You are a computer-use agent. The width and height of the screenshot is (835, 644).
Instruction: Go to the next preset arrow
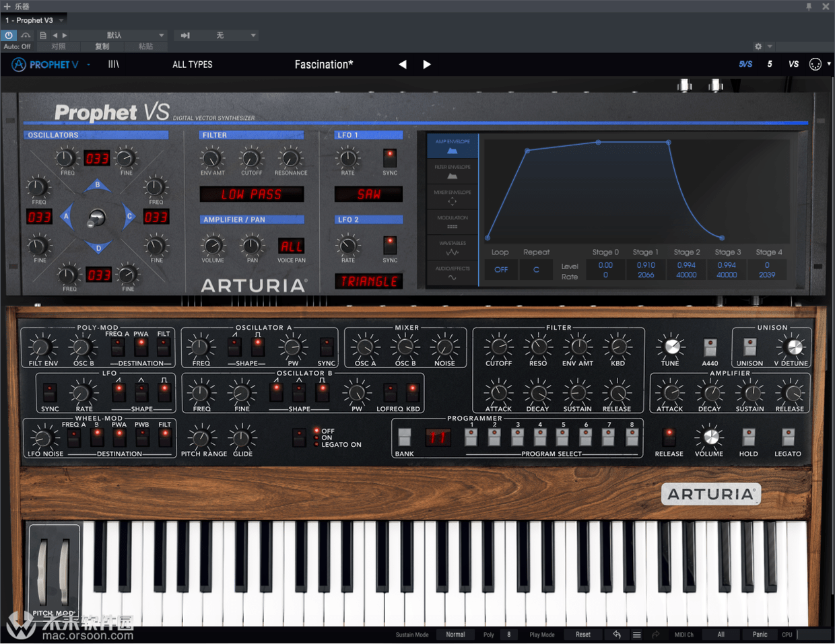tap(427, 65)
